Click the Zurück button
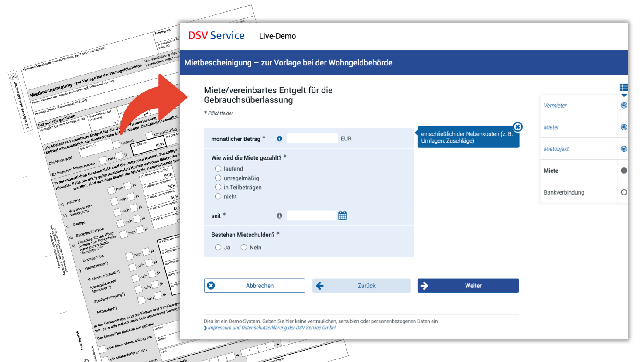The height and width of the screenshot is (362, 644). [x=361, y=286]
